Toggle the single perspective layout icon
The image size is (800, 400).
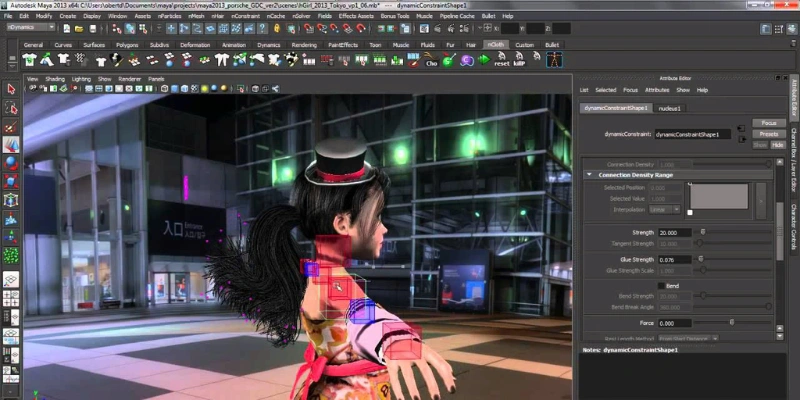click(x=11, y=279)
